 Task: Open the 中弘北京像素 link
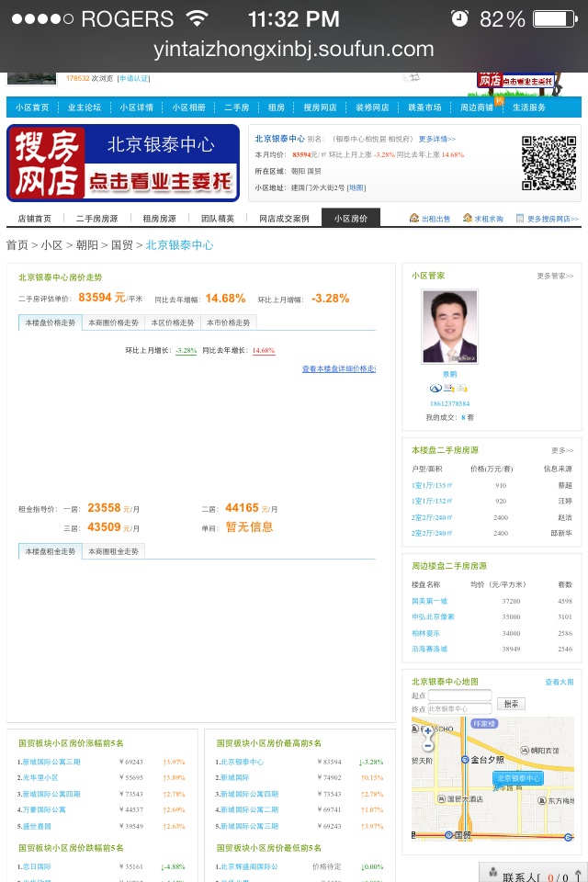pos(433,617)
